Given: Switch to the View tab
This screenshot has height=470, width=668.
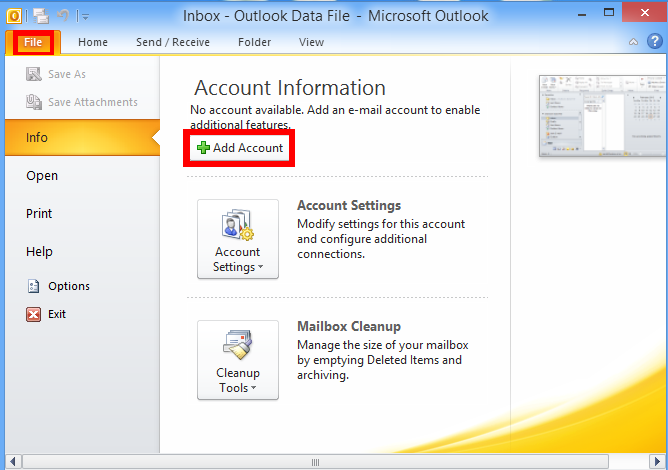Looking at the screenshot, I should tap(311, 42).
